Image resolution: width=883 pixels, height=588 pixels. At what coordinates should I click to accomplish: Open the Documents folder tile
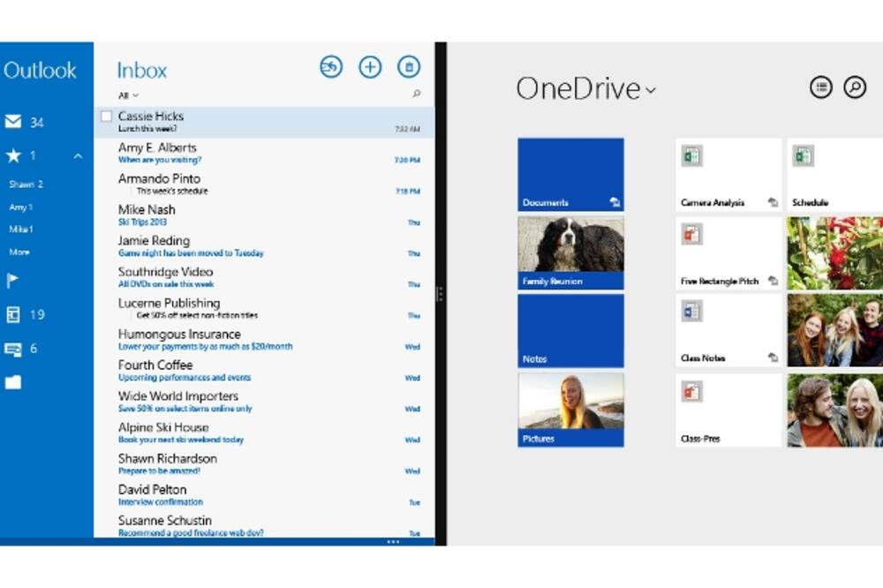pos(570,174)
